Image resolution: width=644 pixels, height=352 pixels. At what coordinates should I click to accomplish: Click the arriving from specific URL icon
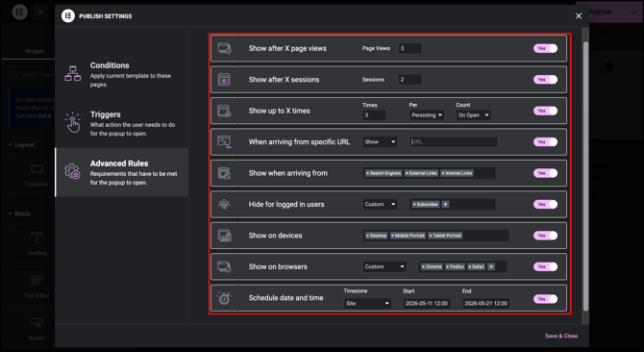(224, 141)
